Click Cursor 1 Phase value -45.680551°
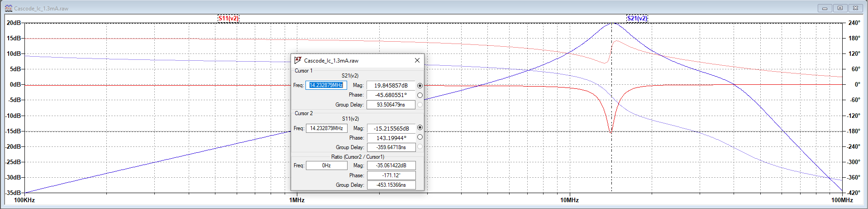This screenshot has width=868, height=209. (391, 95)
